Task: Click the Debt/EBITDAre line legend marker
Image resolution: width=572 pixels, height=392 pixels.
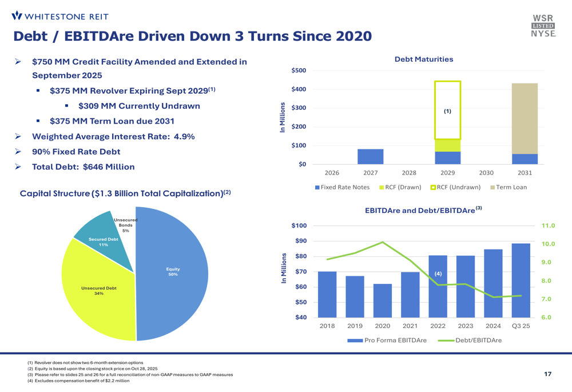Action: pos(446,340)
